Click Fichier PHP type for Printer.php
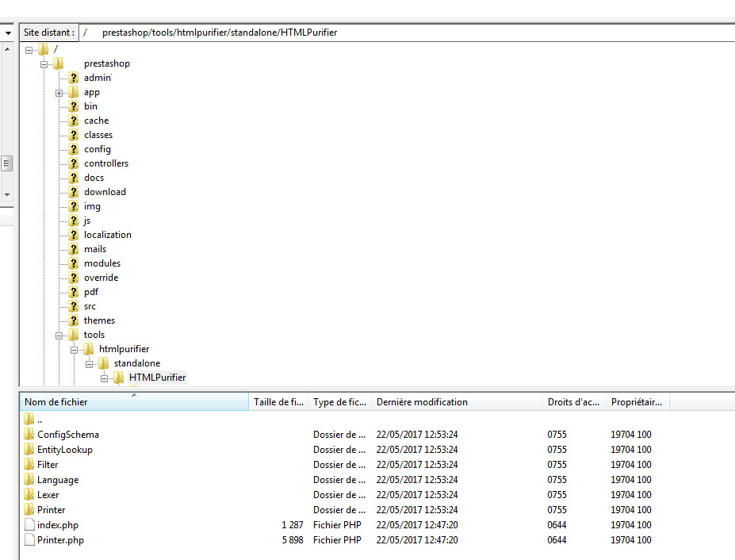 [337, 540]
